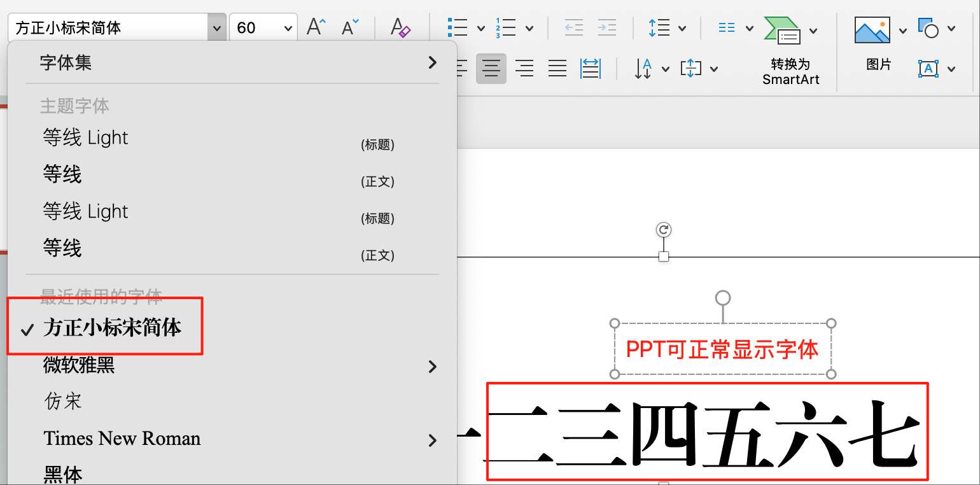Toggle center text alignment

pyautogui.click(x=491, y=68)
